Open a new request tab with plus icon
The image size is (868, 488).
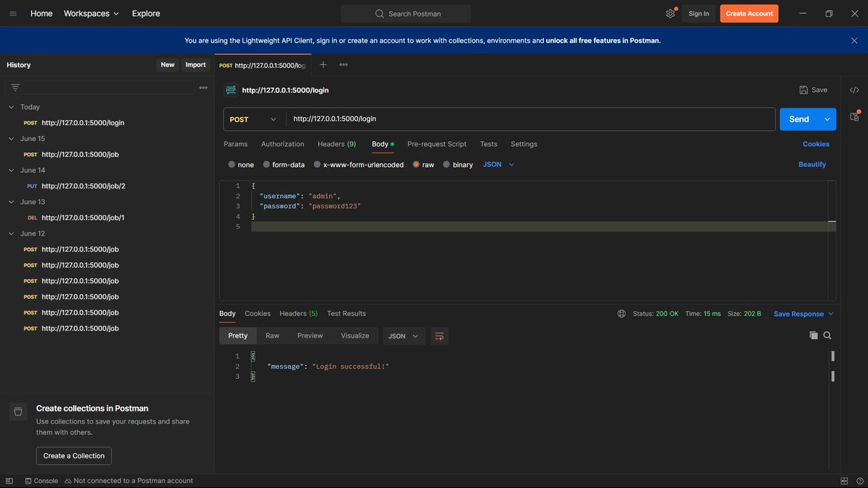tap(323, 64)
